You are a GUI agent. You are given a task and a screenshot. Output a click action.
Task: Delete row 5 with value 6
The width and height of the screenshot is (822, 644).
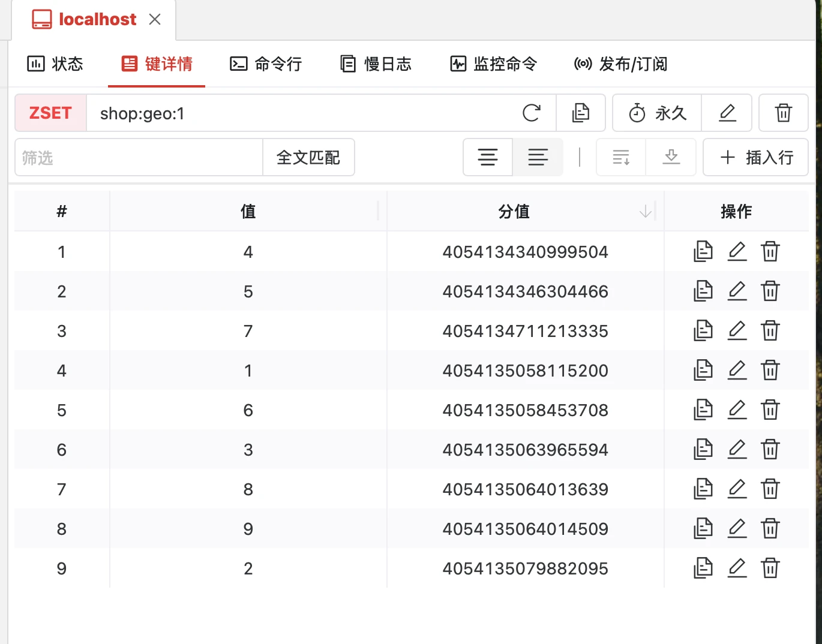pyautogui.click(x=770, y=410)
